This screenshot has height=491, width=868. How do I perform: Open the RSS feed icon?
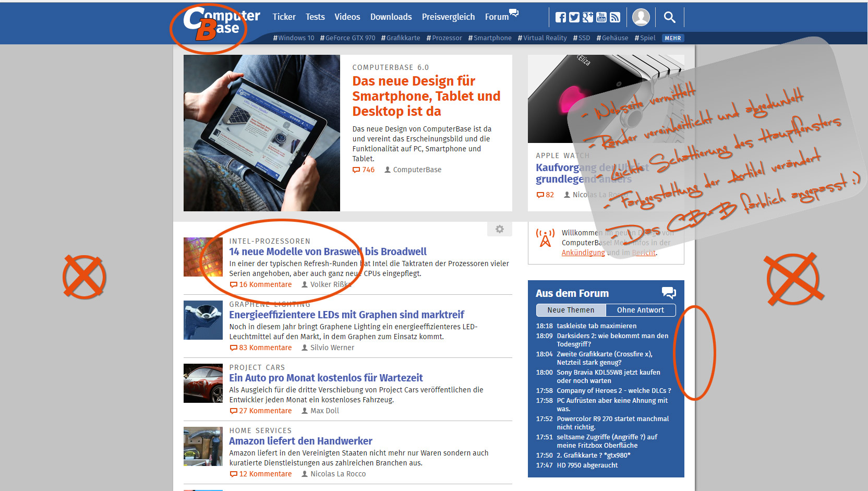[615, 17]
